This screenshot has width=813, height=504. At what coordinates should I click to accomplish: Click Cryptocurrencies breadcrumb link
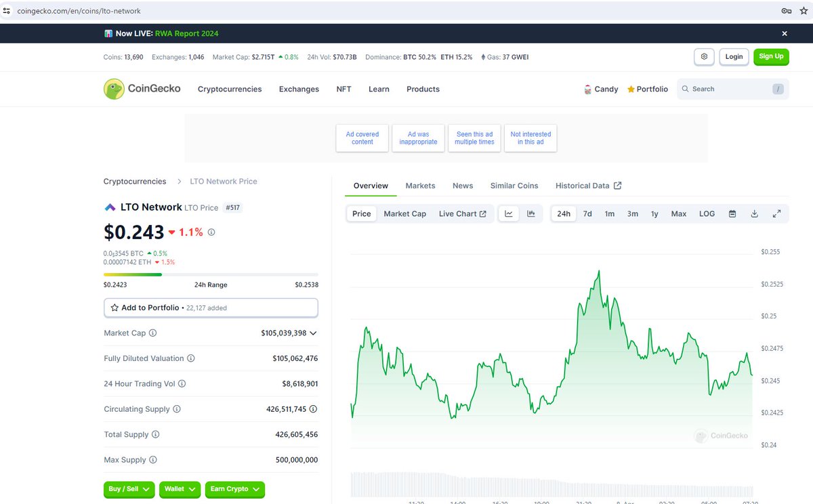coord(135,182)
